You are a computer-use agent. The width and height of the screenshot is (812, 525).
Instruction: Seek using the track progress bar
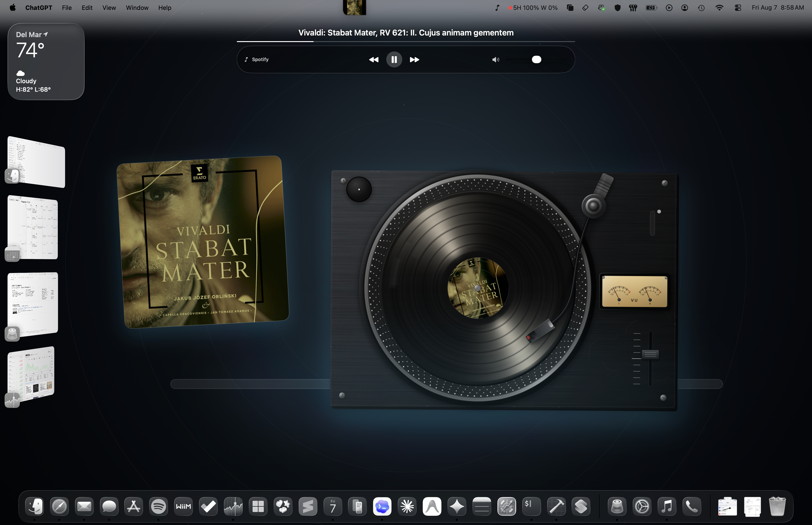pos(406,41)
